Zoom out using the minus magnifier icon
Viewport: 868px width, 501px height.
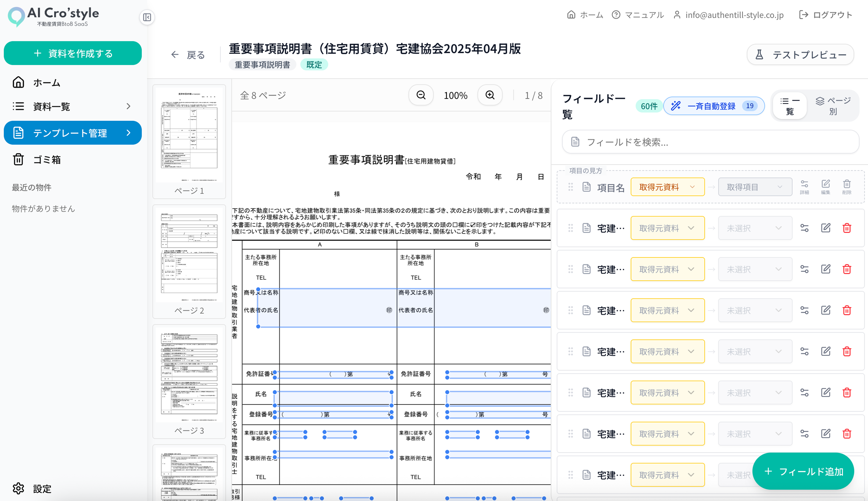[x=421, y=95]
